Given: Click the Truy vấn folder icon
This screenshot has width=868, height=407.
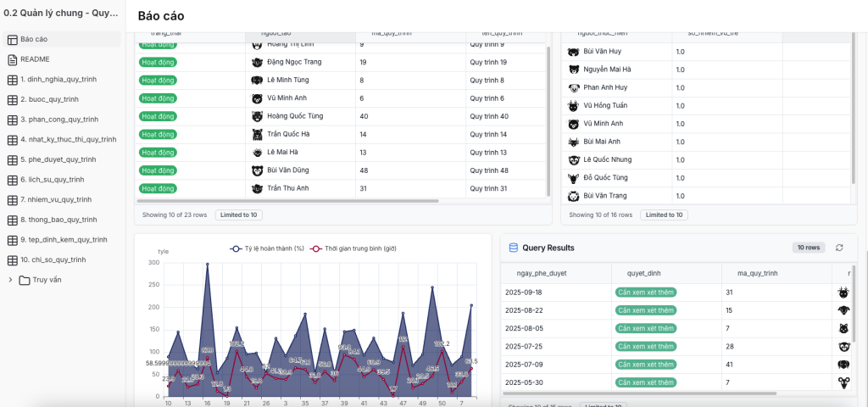Looking at the screenshot, I should [x=25, y=280].
